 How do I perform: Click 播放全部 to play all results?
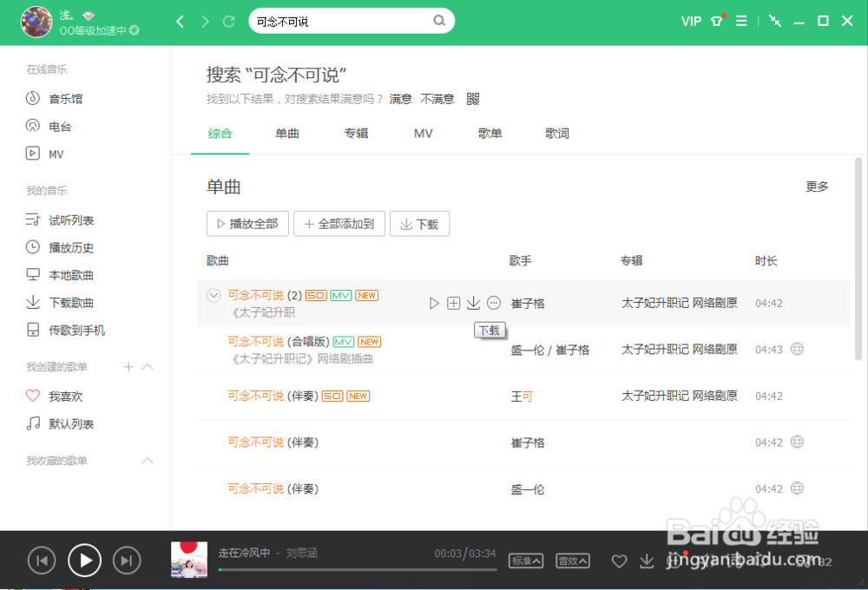pos(247,223)
